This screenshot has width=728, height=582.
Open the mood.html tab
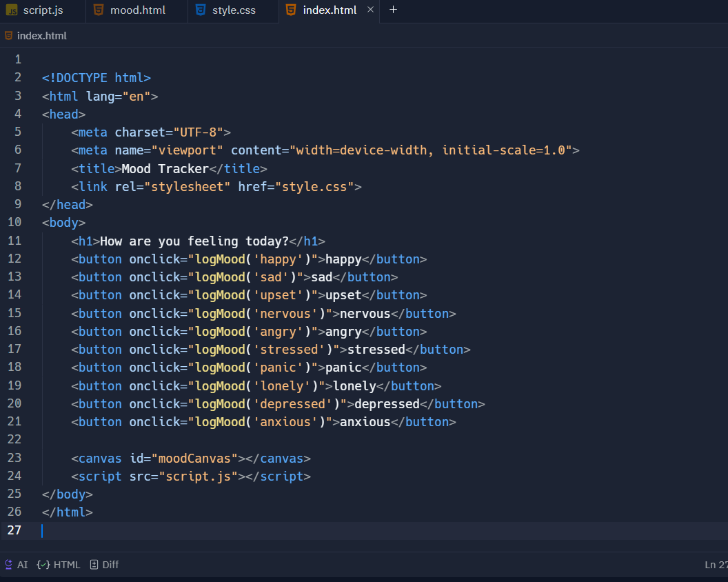click(x=137, y=10)
